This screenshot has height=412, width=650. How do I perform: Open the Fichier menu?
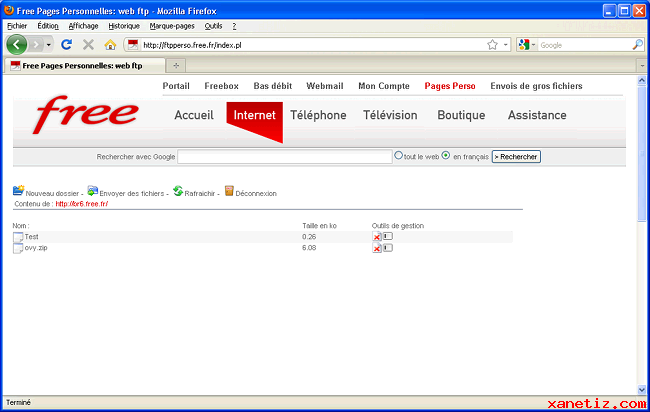click(17, 26)
